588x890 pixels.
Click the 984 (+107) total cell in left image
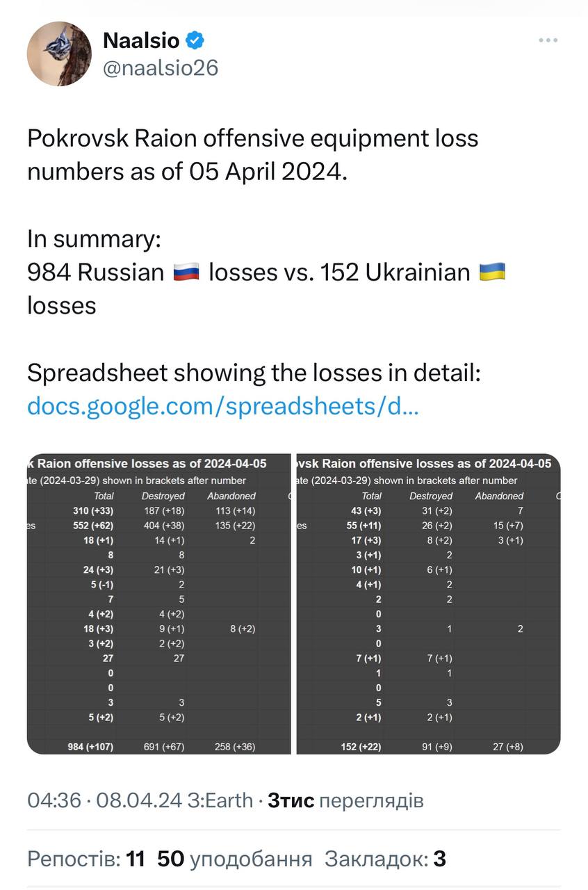90,747
